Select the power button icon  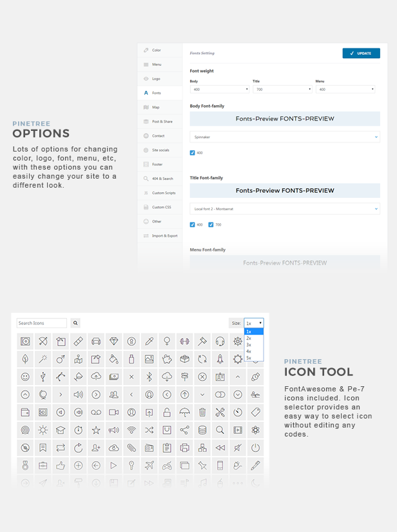pyautogui.click(x=255, y=448)
